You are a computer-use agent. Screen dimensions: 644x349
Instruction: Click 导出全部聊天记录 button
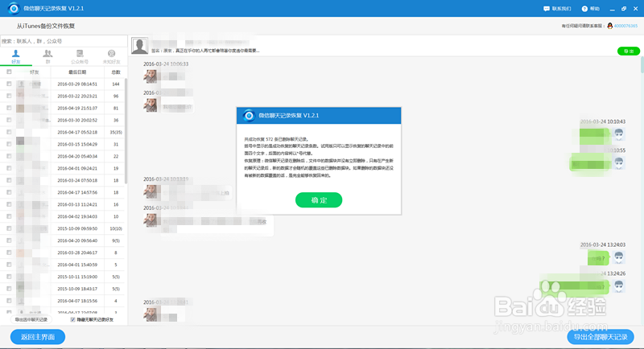click(x=601, y=337)
